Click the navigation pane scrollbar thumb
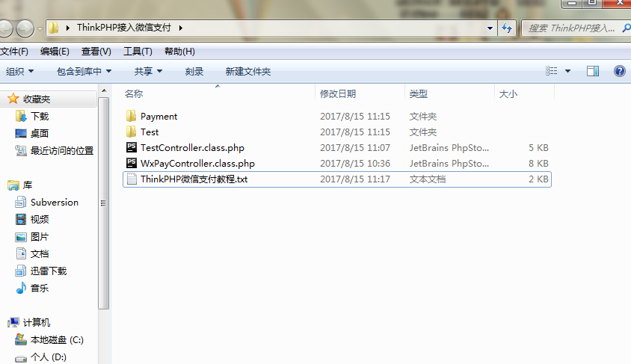 tap(103, 203)
